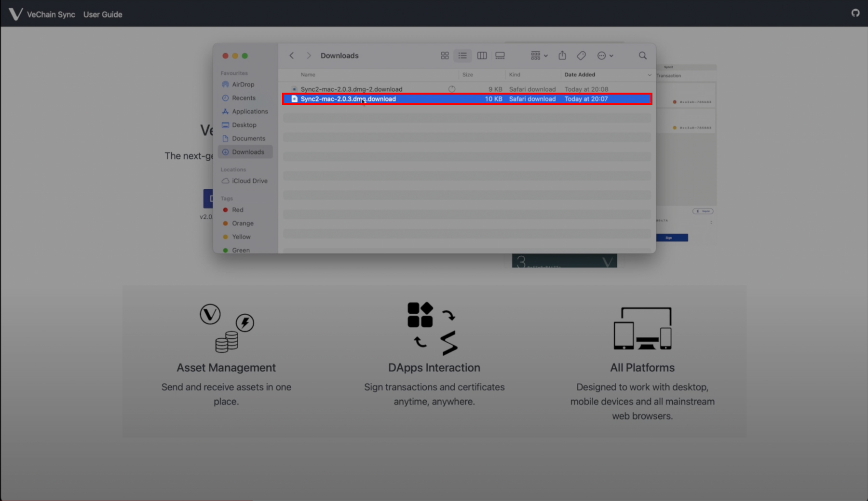Open Applications in the Finder sidebar

[x=250, y=111]
